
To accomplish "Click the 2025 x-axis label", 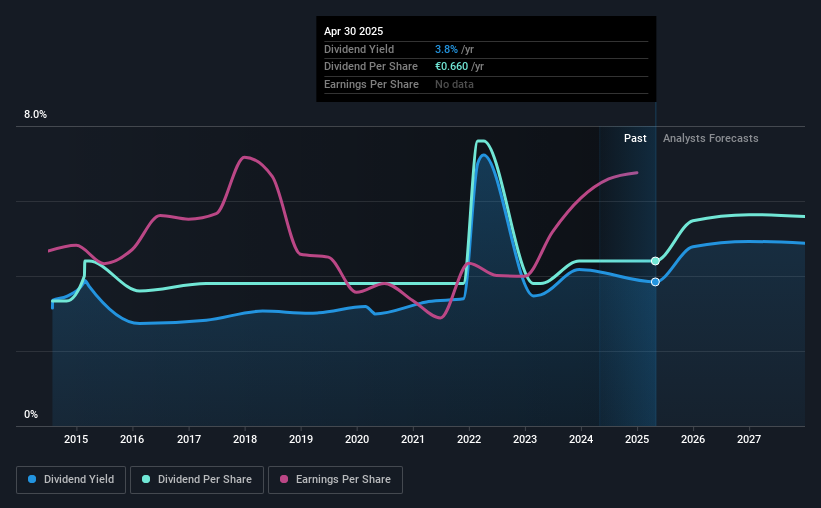I will pos(637,439).
